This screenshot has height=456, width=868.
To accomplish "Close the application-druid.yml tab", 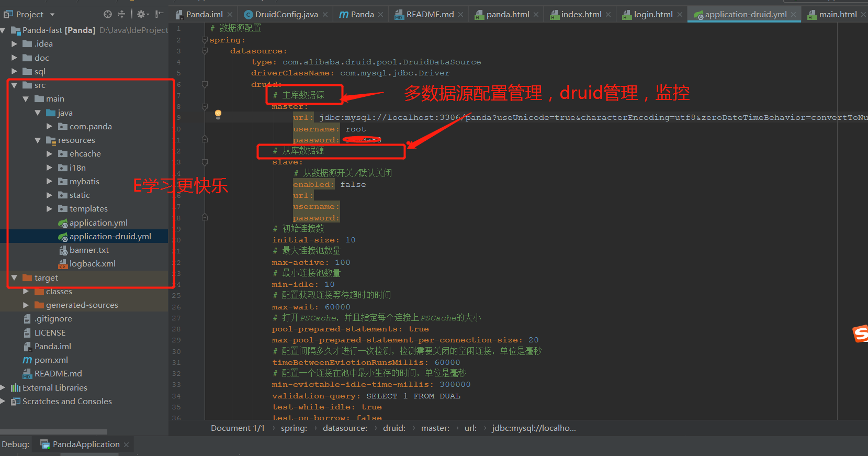I will (x=794, y=15).
